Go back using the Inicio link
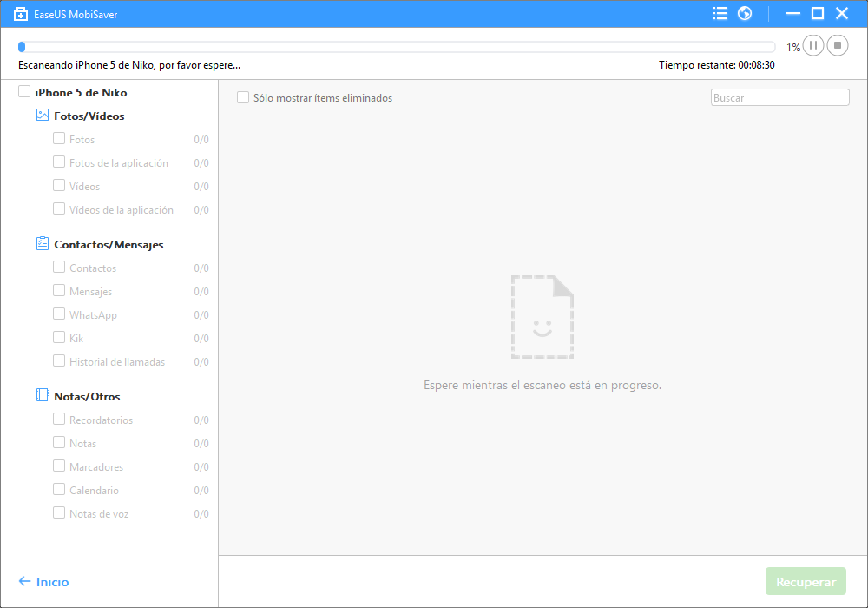The width and height of the screenshot is (868, 608). pos(43,582)
